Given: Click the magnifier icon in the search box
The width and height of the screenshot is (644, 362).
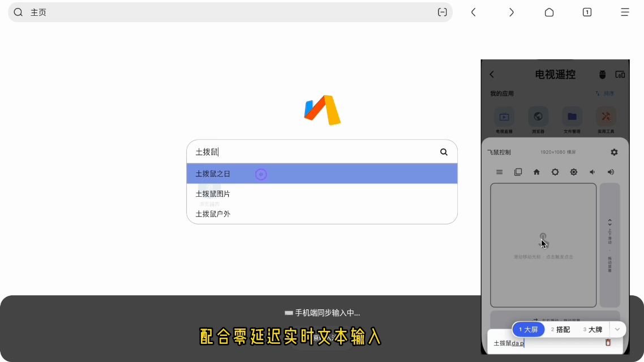Looking at the screenshot, I should [444, 152].
